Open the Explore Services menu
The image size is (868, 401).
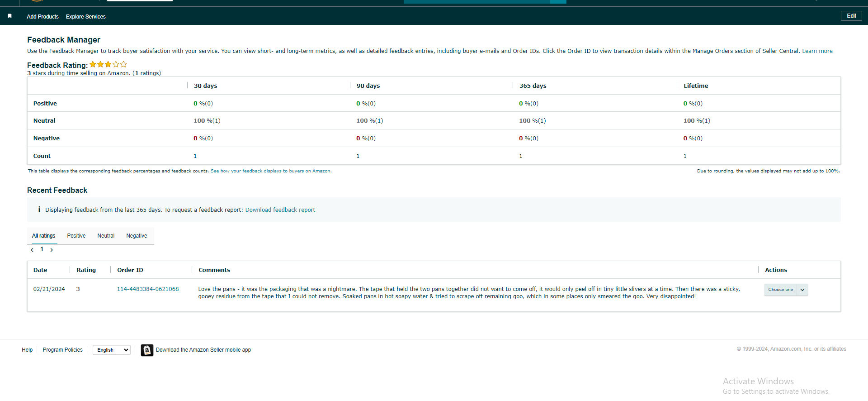[86, 17]
